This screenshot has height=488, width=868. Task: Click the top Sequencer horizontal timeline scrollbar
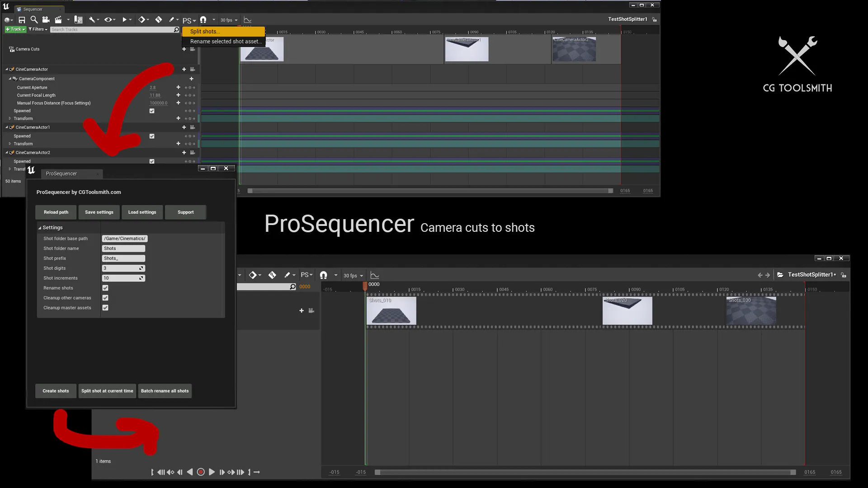pos(430,191)
